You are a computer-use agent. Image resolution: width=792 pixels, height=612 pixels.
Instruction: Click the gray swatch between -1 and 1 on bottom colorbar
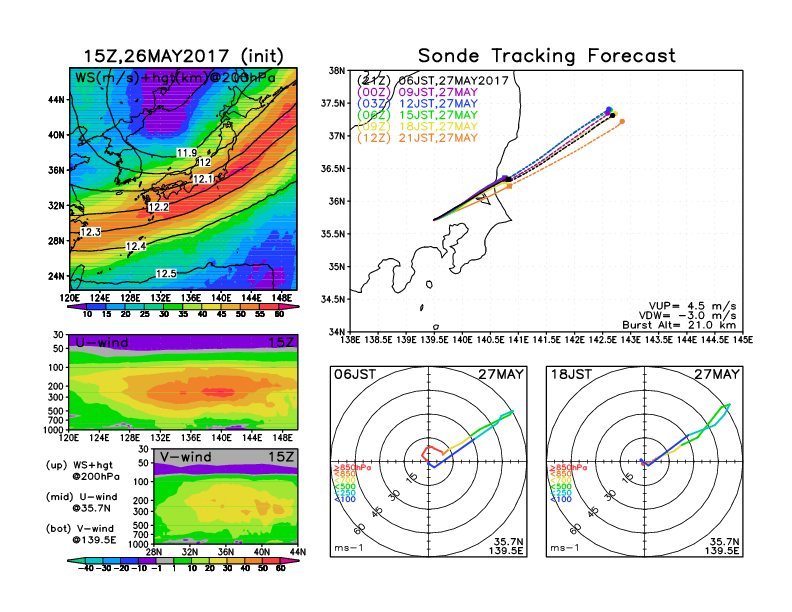(x=164, y=560)
